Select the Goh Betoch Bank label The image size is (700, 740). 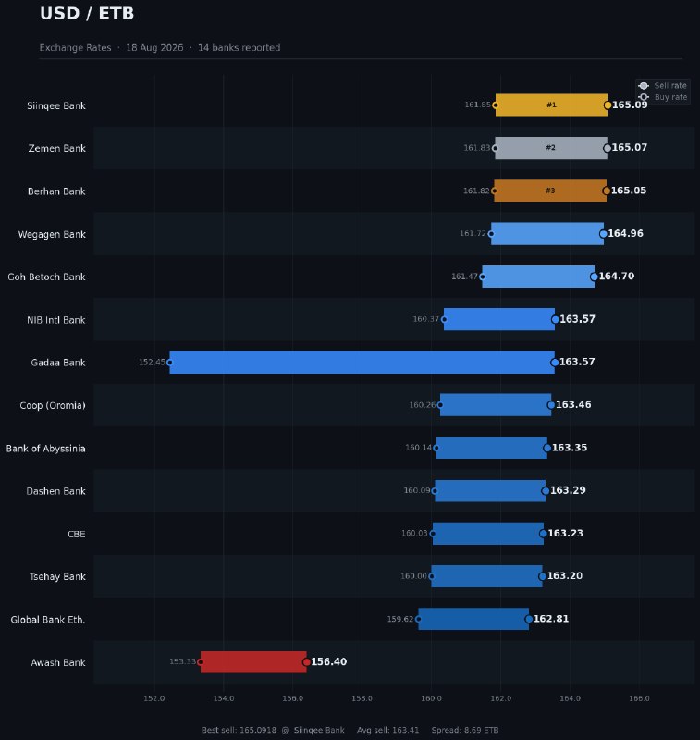coord(47,277)
